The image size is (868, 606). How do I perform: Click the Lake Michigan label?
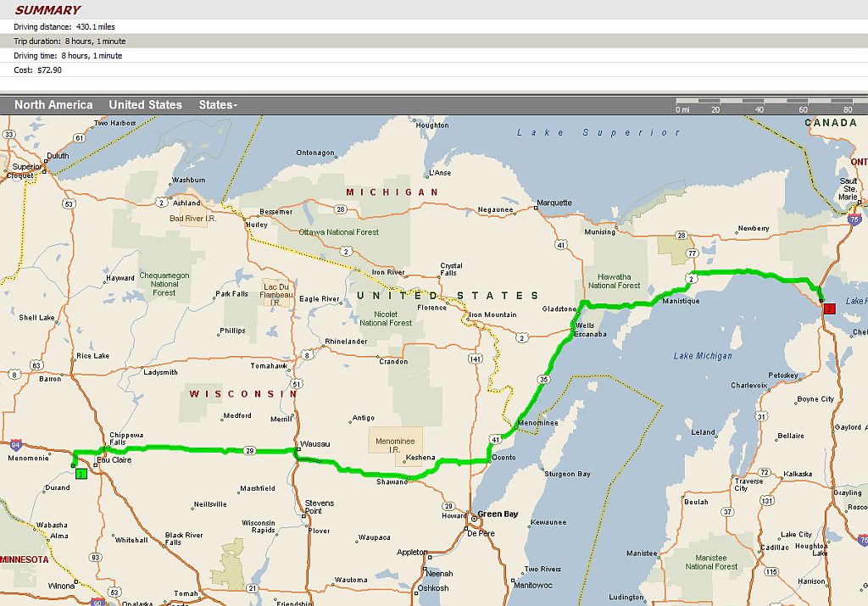tap(703, 356)
